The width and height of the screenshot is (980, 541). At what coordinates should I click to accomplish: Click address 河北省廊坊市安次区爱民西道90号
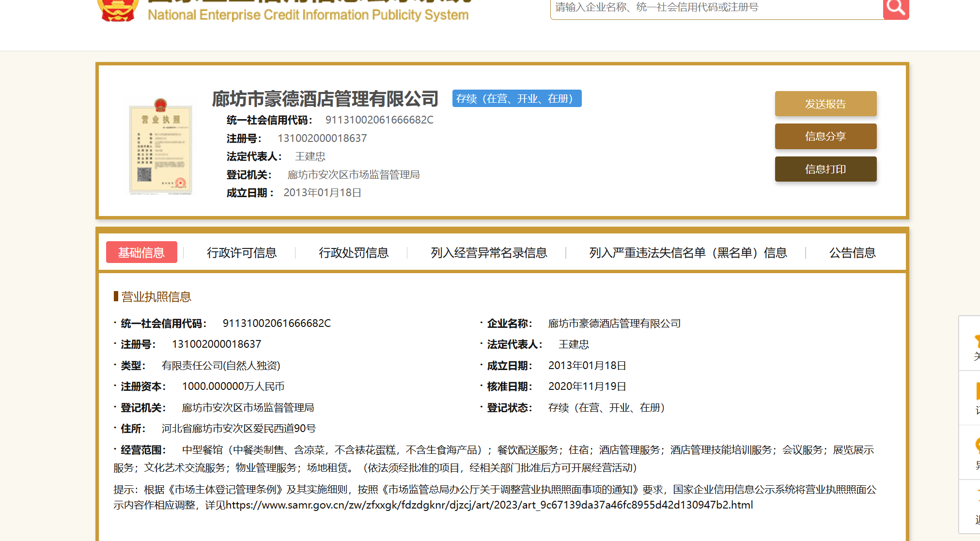[239, 429]
